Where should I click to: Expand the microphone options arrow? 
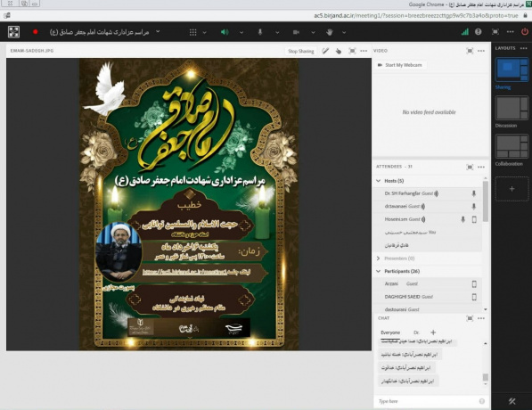click(x=277, y=33)
